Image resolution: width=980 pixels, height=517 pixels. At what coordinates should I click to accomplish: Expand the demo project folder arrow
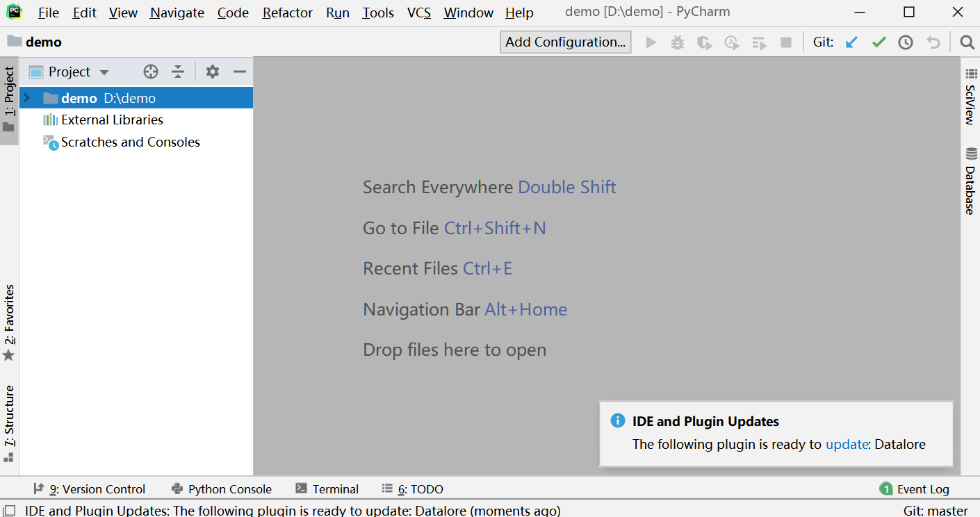click(x=27, y=98)
